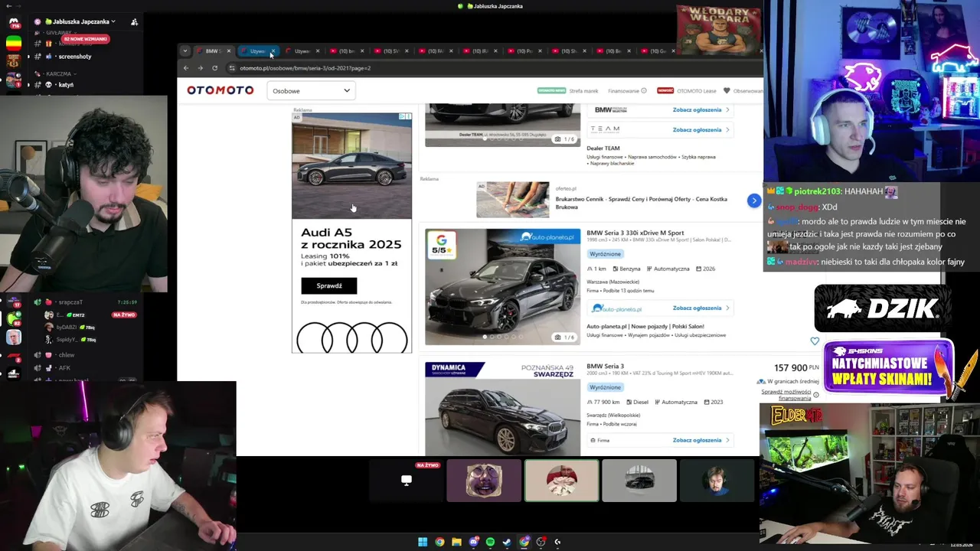Click the black BMW 330i listing photo
This screenshot has height=551, width=980.
click(502, 287)
